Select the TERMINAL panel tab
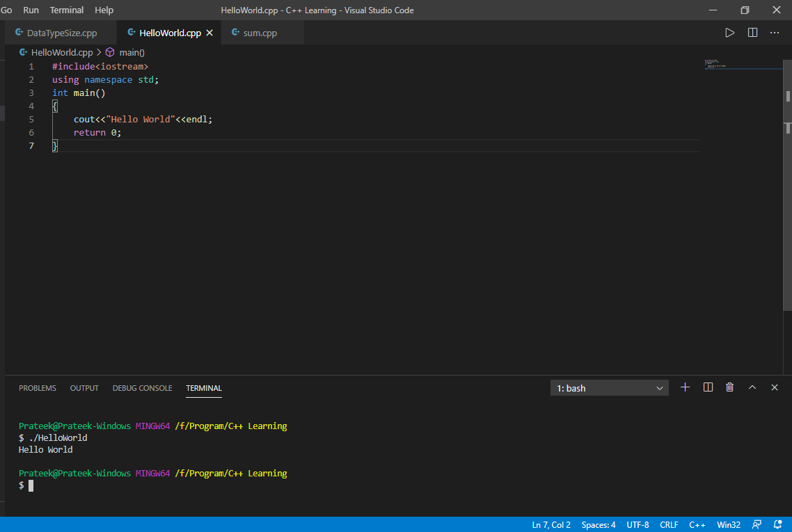Viewport: 792px width, 532px height. (x=203, y=388)
